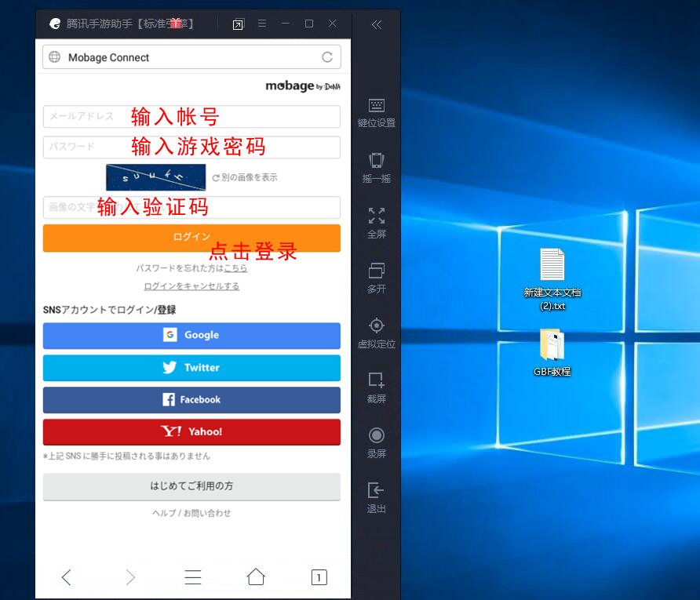
Task: Click ログインをキャンセルする cancel link
Action: pos(191,286)
